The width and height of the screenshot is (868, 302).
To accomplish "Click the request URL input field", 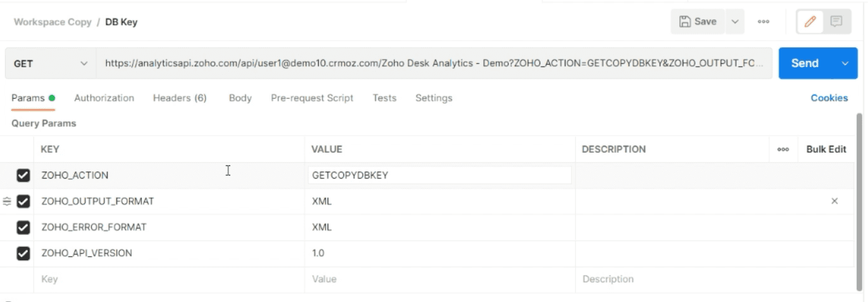I will tap(430, 63).
